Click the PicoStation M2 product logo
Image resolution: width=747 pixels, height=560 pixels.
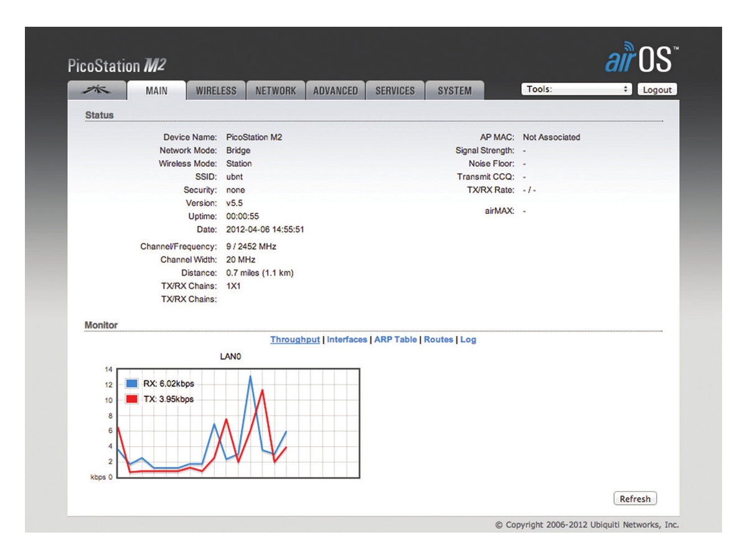coord(117,66)
